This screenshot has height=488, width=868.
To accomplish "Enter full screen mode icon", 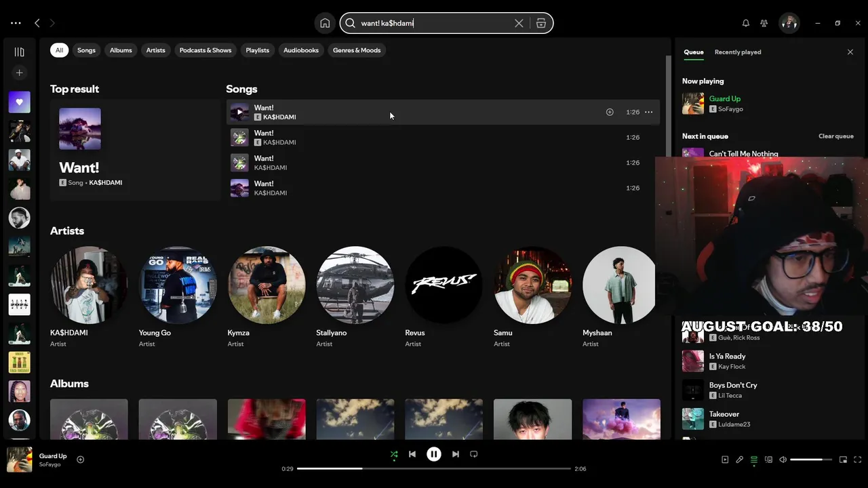I will pyautogui.click(x=858, y=460).
